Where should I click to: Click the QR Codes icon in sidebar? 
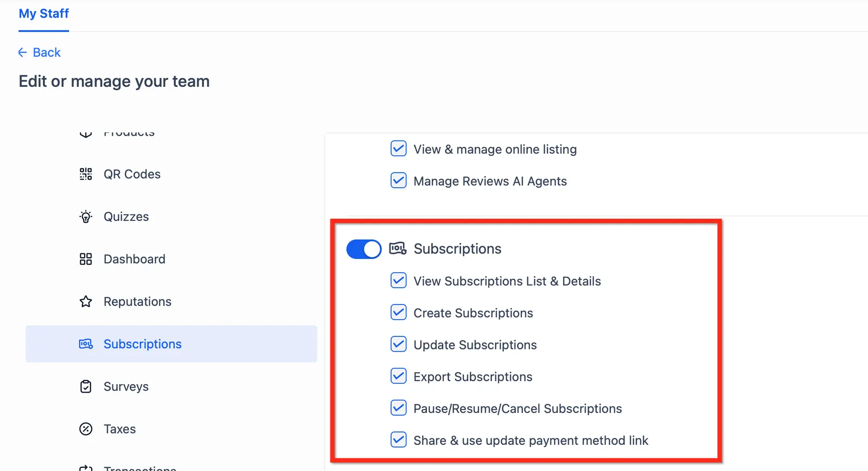tap(86, 174)
